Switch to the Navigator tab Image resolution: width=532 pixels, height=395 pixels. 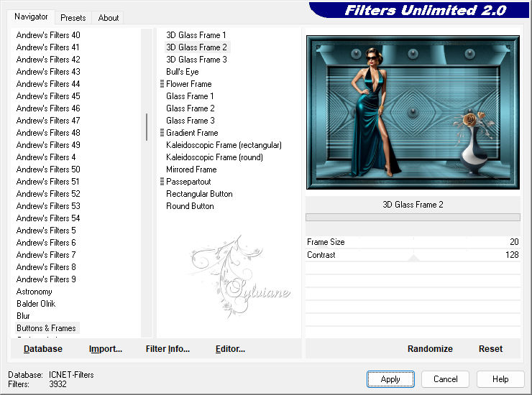(31, 17)
